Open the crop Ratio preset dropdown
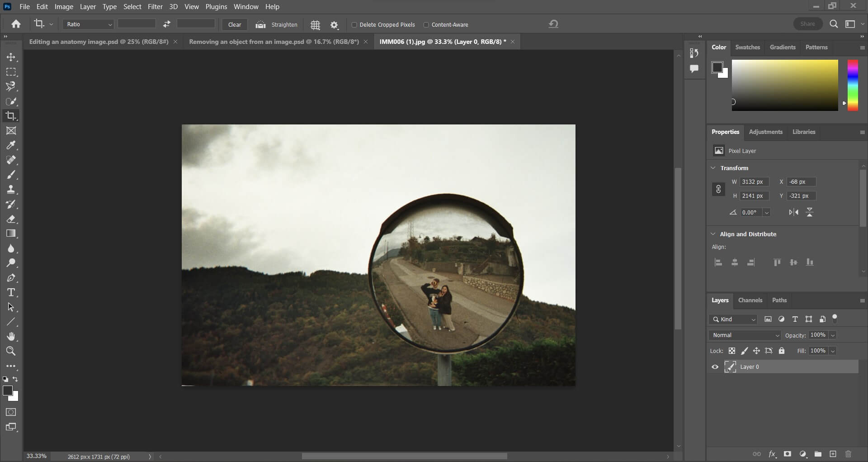 (110, 24)
